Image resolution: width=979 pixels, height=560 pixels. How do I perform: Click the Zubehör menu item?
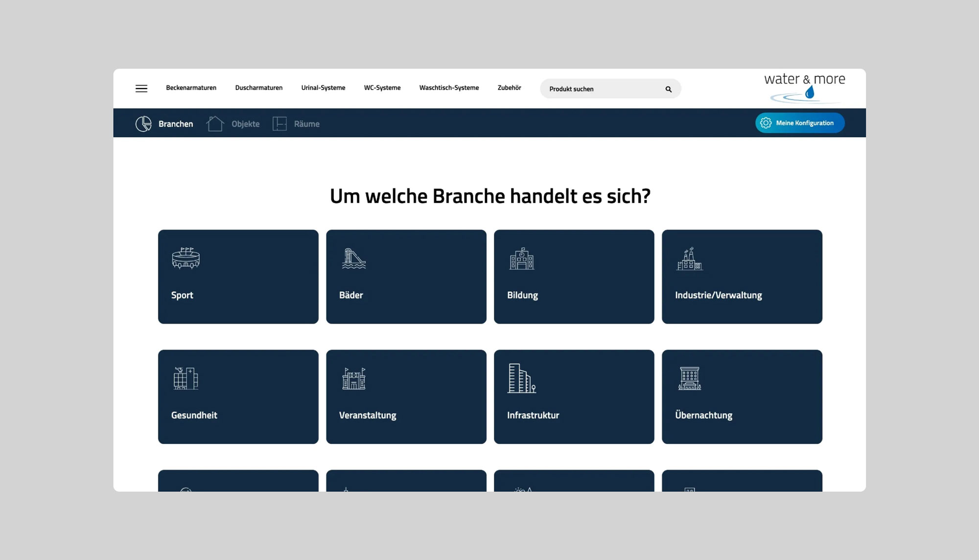(510, 88)
